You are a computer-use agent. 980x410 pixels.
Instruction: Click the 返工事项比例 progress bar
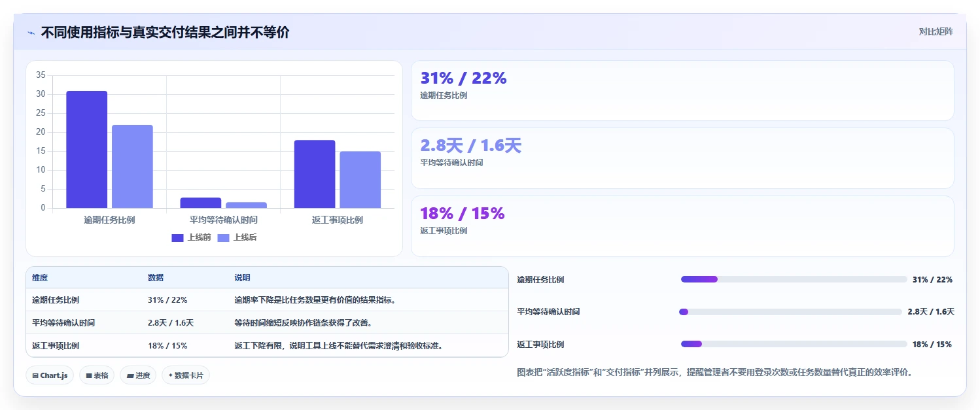pos(794,344)
